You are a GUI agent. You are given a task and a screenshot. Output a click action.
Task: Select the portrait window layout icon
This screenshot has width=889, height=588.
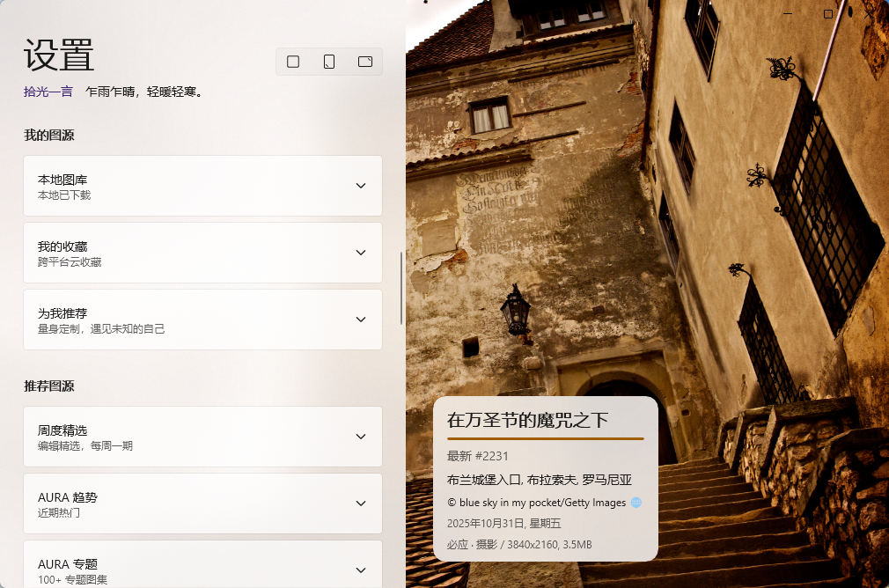(329, 62)
